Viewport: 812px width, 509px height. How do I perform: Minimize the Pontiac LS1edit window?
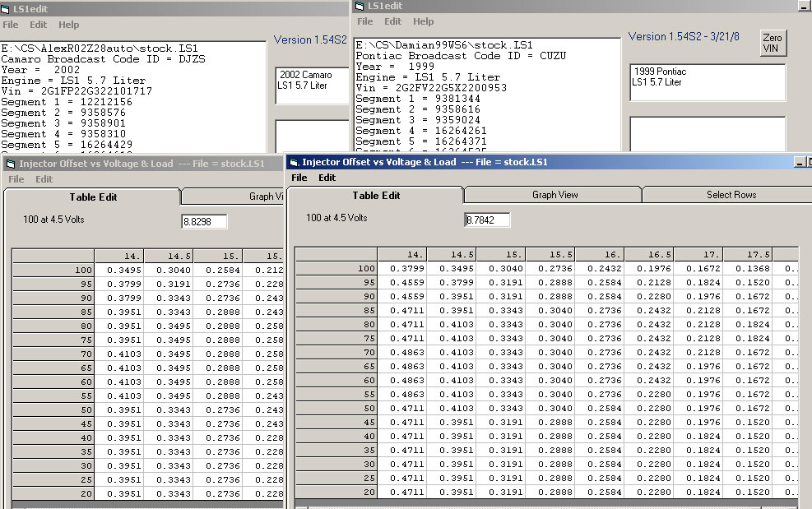804,5
